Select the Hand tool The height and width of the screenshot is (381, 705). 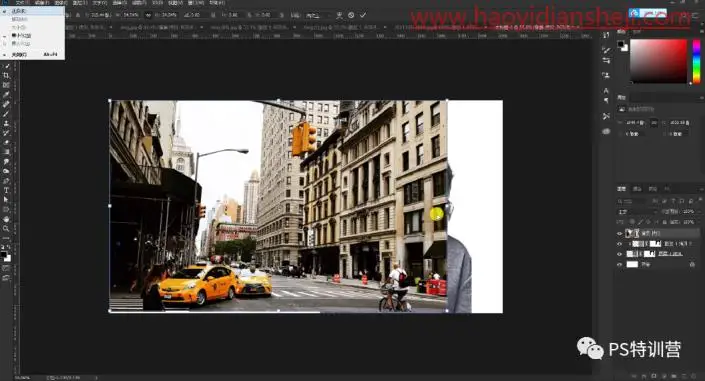[7, 219]
